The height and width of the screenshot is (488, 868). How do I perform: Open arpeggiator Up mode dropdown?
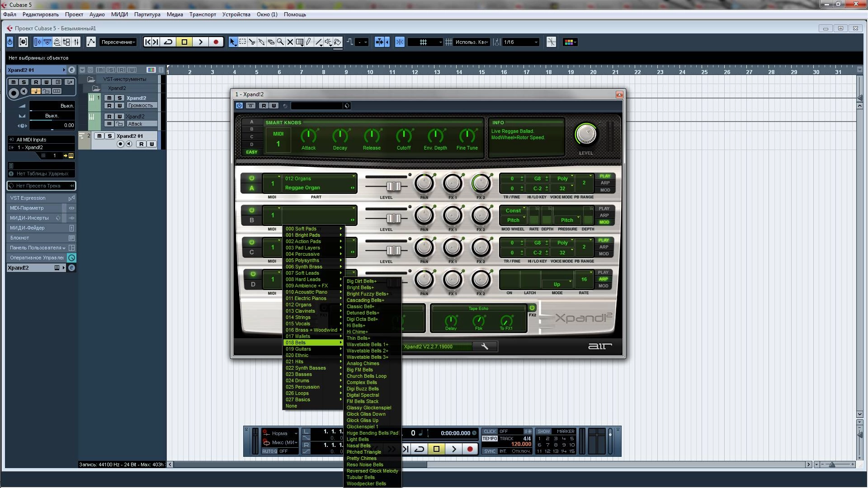pos(557,284)
